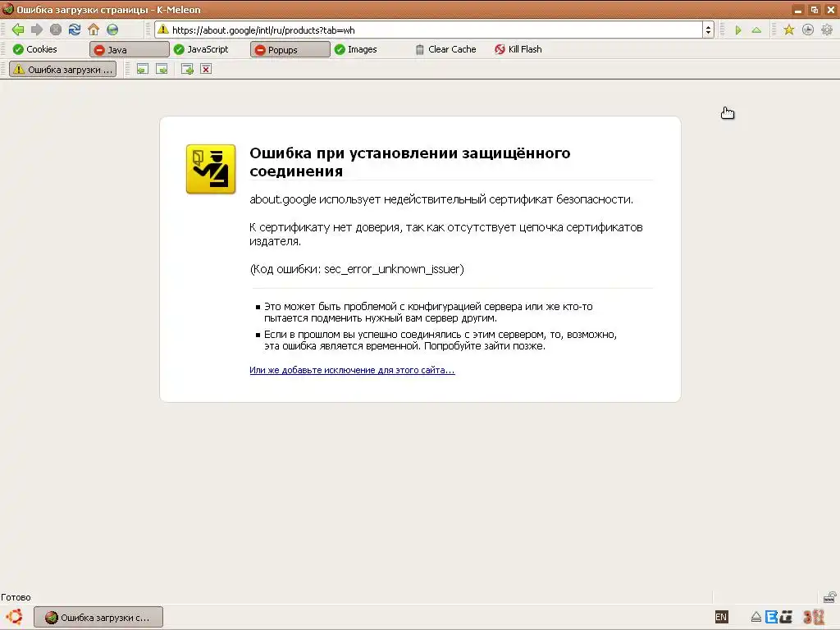840x630 pixels.
Task: Click the eject tray icon
Action: [x=756, y=617]
